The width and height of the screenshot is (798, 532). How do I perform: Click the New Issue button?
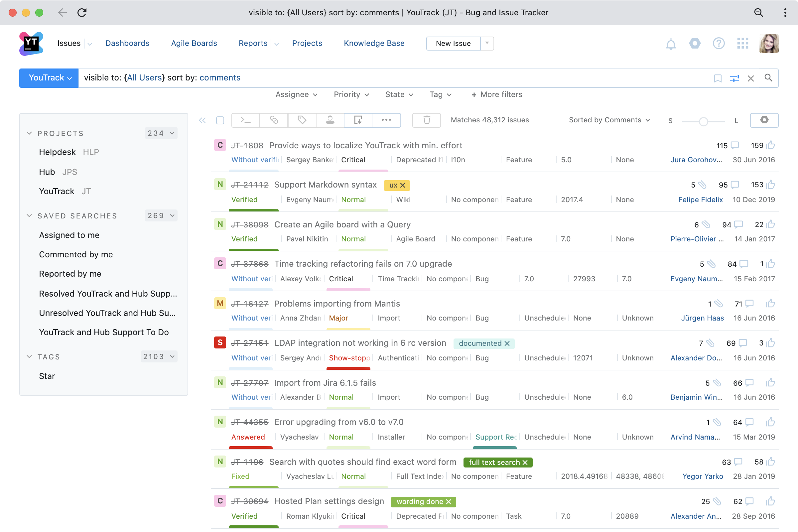tap(453, 44)
